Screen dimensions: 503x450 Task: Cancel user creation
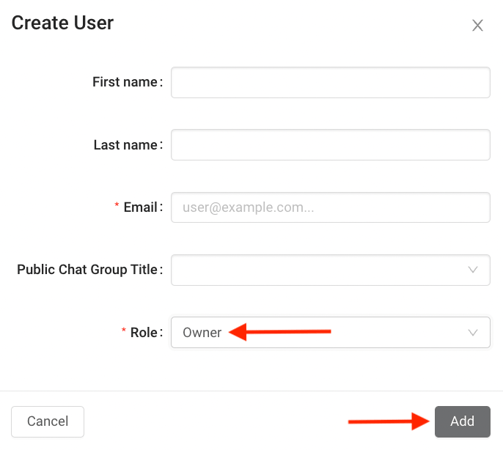(48, 421)
